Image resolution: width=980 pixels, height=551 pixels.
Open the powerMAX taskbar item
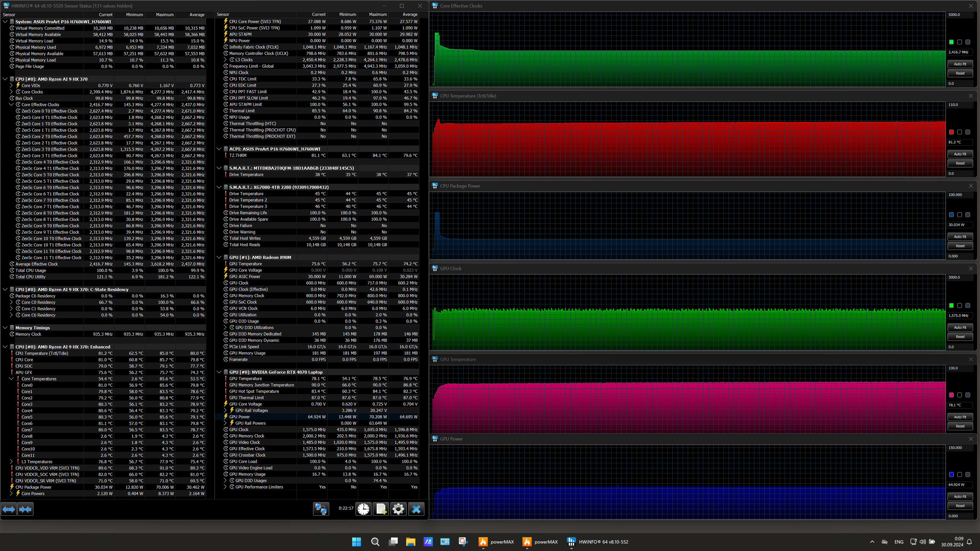[x=497, y=542]
